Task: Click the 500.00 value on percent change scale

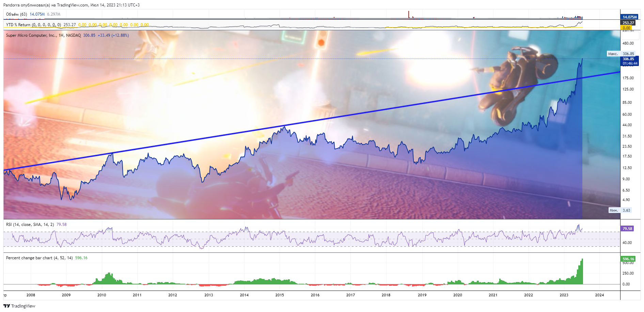Action: click(x=628, y=263)
